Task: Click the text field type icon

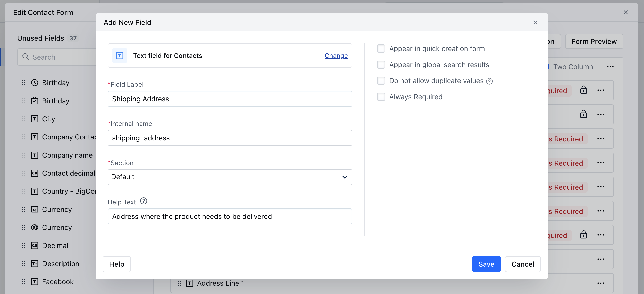Action: coord(120,56)
